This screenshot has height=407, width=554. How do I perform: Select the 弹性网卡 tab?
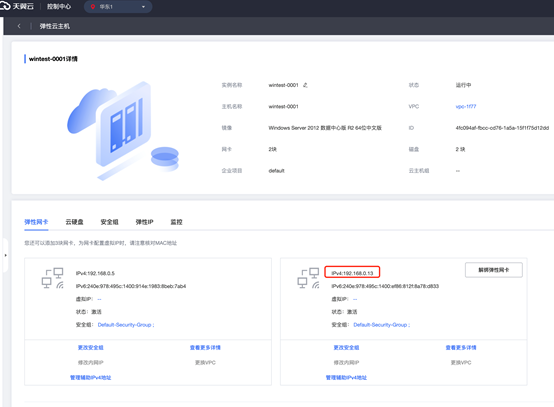[x=36, y=222]
